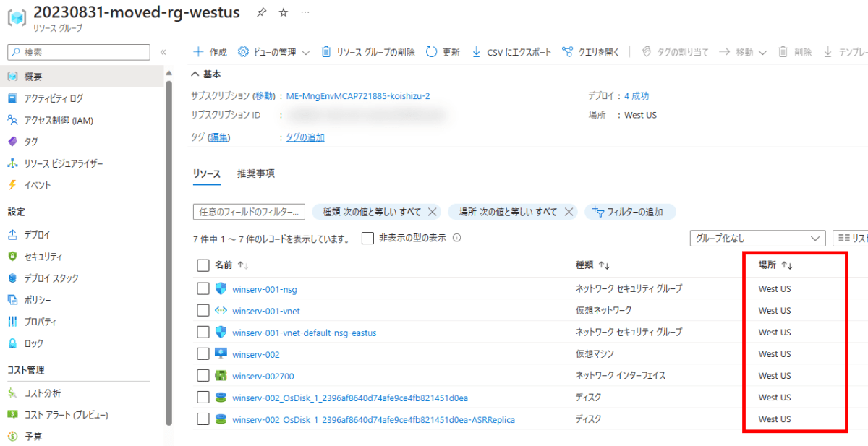
Task: Click the デプロイ sidebar icon
Action: [12, 235]
